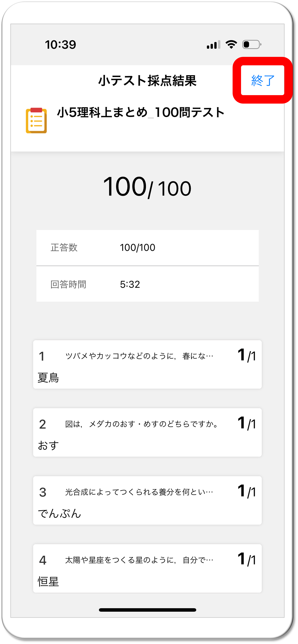Tap the 小5理科上まとめ_100問テスト test title
Screen dimensions: 298x644
[141, 112]
